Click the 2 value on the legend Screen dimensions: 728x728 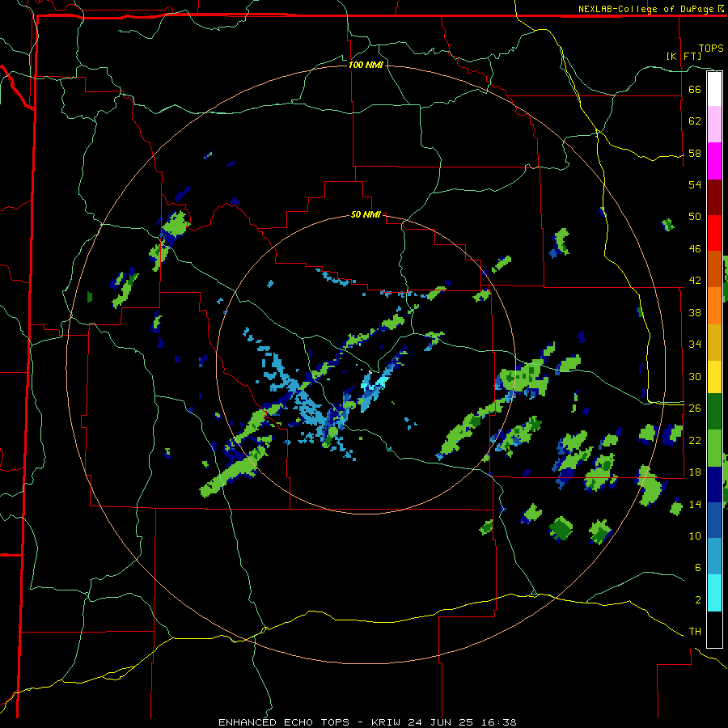point(697,599)
